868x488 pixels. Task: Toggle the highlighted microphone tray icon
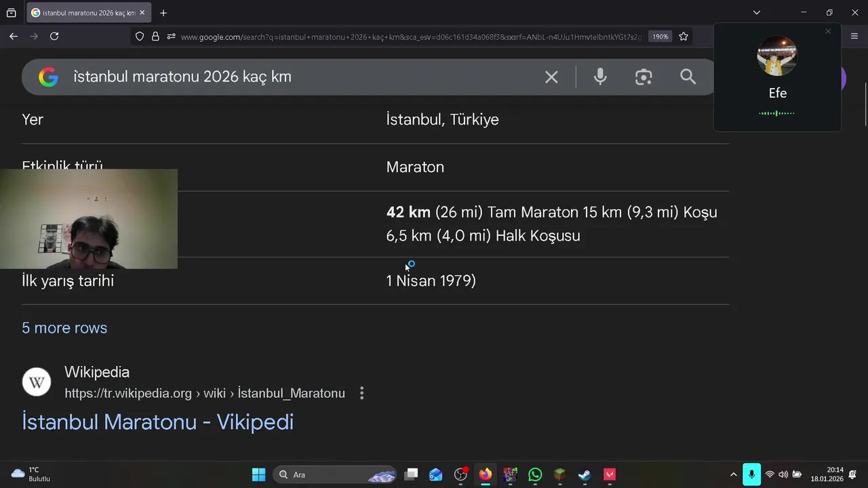751,474
